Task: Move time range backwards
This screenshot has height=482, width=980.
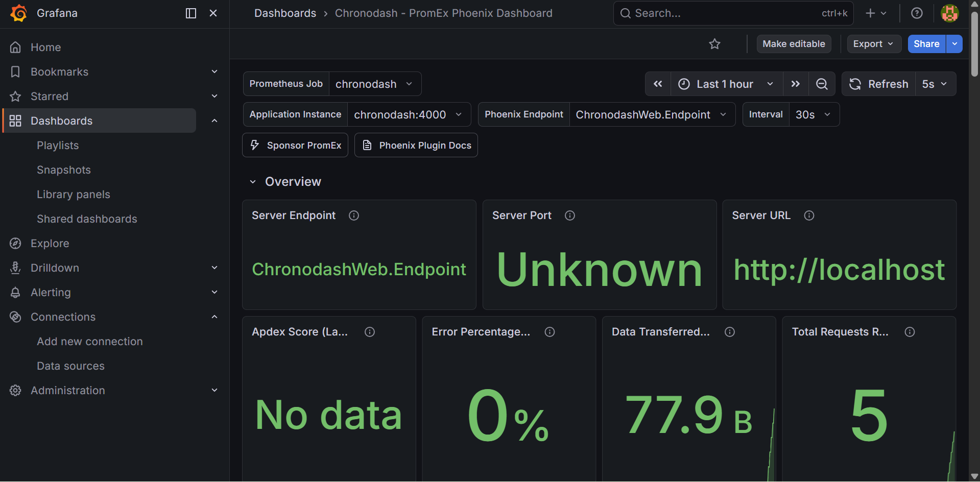Action: pos(658,84)
